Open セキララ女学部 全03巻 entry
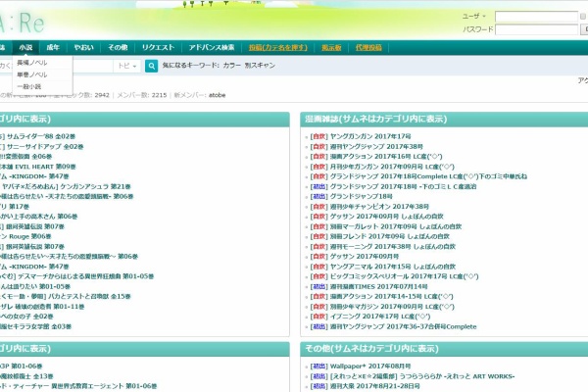 pyautogui.click(x=35, y=326)
